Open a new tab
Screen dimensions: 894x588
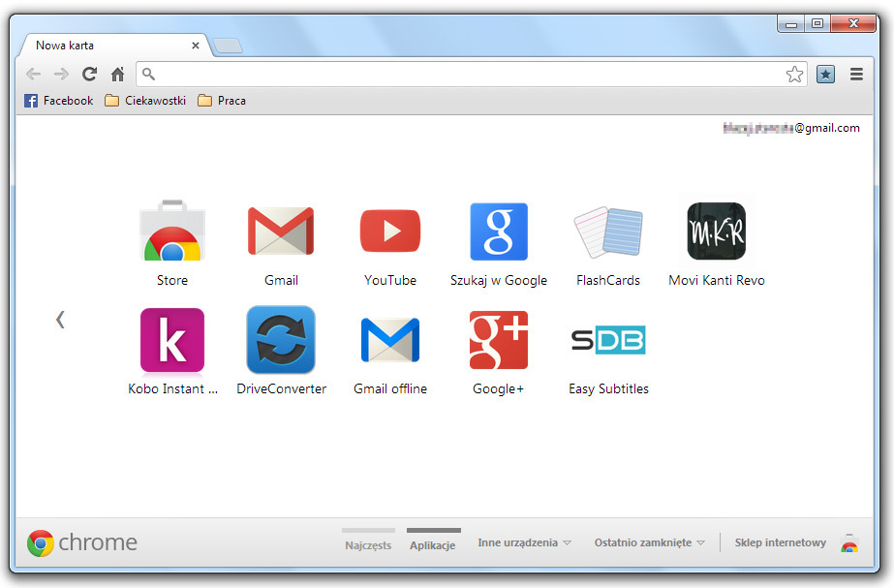click(228, 46)
